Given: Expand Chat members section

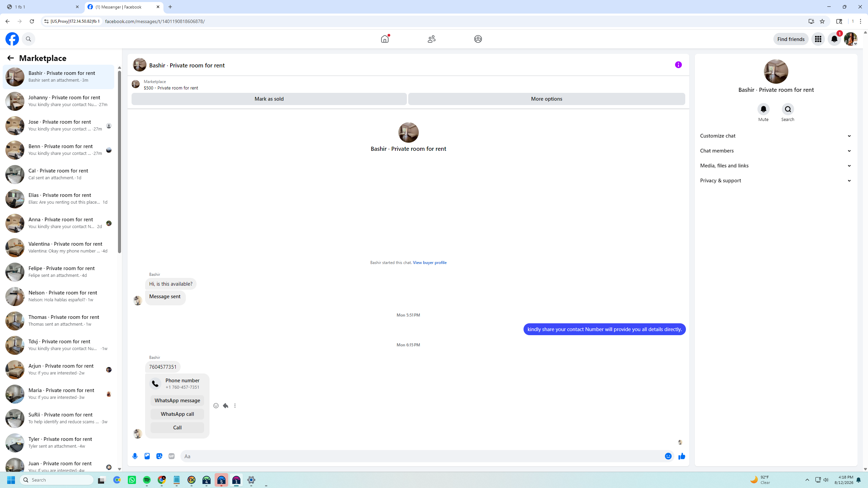Looking at the screenshot, I should pyautogui.click(x=776, y=151).
